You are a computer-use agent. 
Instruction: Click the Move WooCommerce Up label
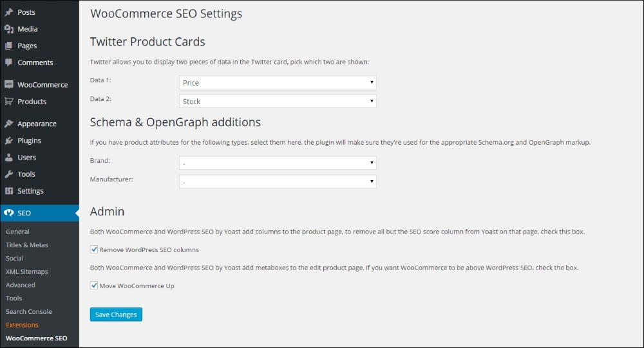click(137, 286)
